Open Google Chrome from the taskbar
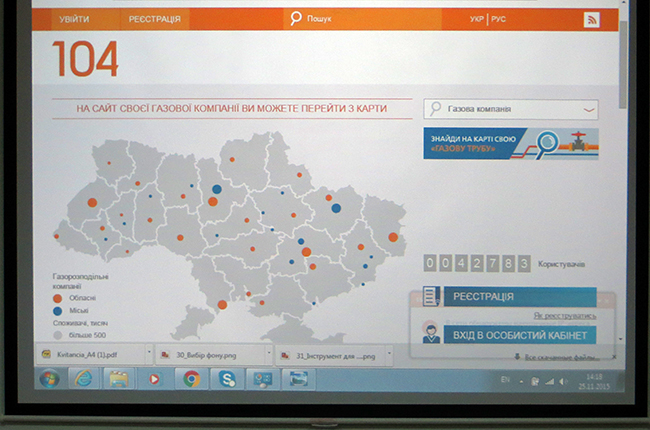 [191, 378]
